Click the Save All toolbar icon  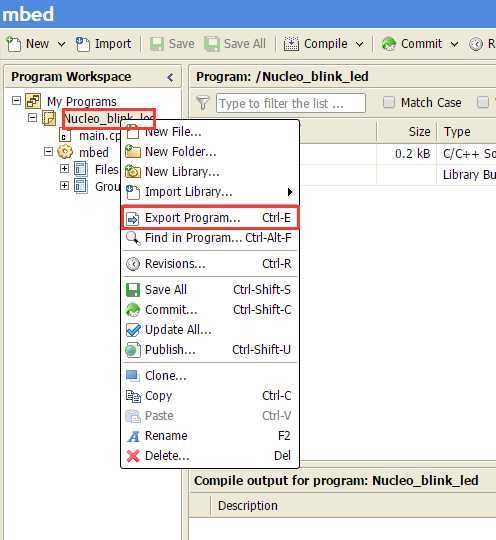pyautogui.click(x=211, y=44)
